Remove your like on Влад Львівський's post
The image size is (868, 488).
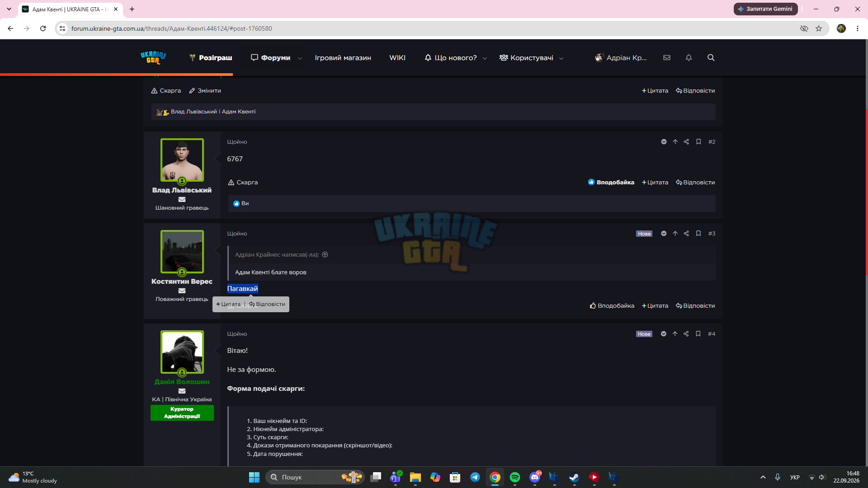point(611,183)
